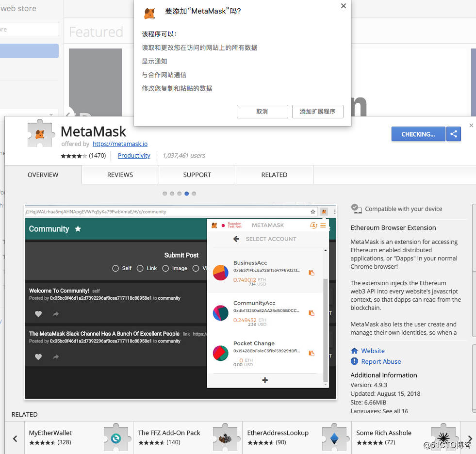Click the CHECKING... install button

tap(418, 134)
